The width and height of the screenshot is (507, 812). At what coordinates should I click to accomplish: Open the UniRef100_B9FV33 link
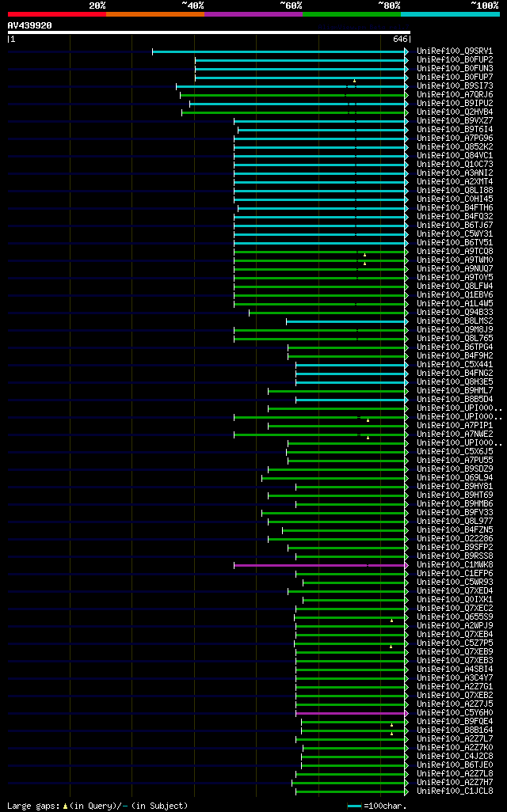[x=455, y=513]
